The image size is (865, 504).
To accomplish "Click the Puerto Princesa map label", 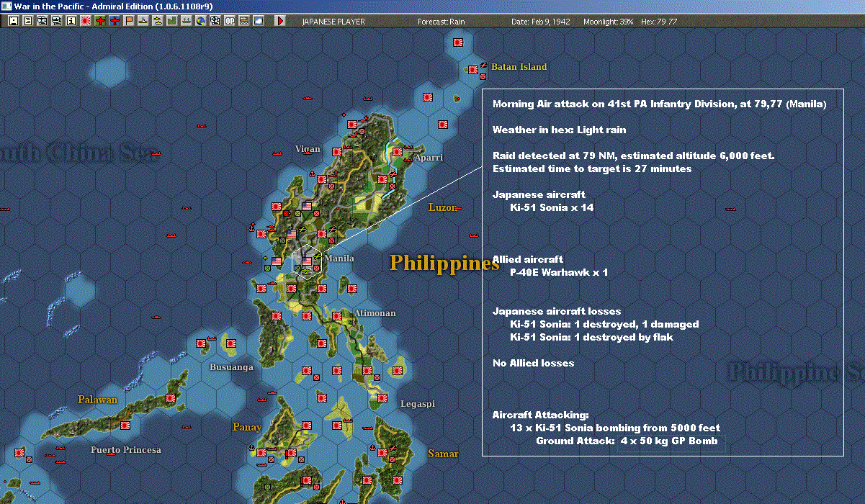I will point(126,450).
